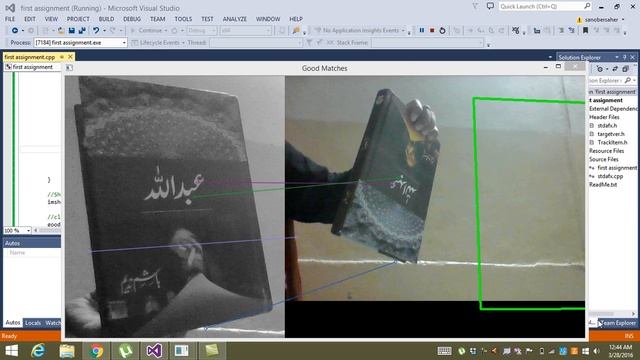Select stdafx.h in Solution Explorer

[x=607, y=125]
